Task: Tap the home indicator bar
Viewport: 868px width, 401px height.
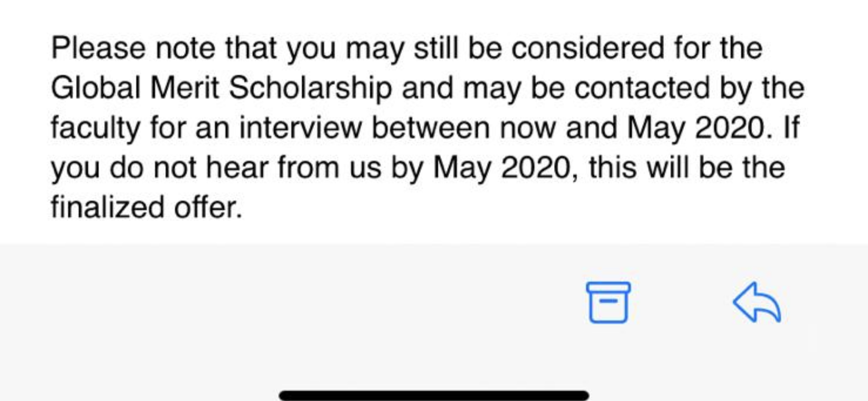Action: 434,395
